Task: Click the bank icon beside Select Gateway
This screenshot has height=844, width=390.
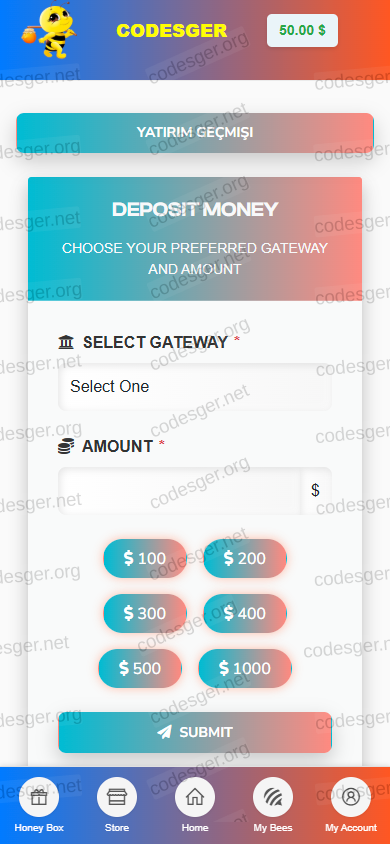Action: pos(66,342)
